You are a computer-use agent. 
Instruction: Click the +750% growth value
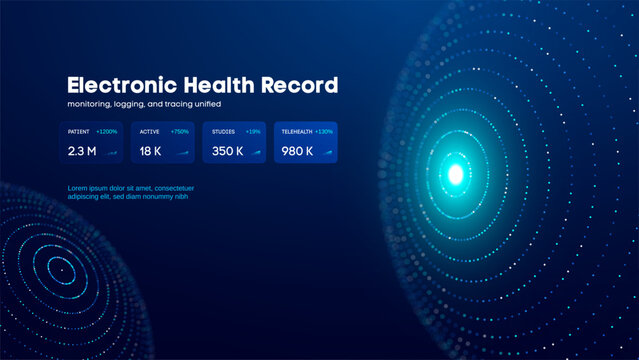[x=180, y=132]
